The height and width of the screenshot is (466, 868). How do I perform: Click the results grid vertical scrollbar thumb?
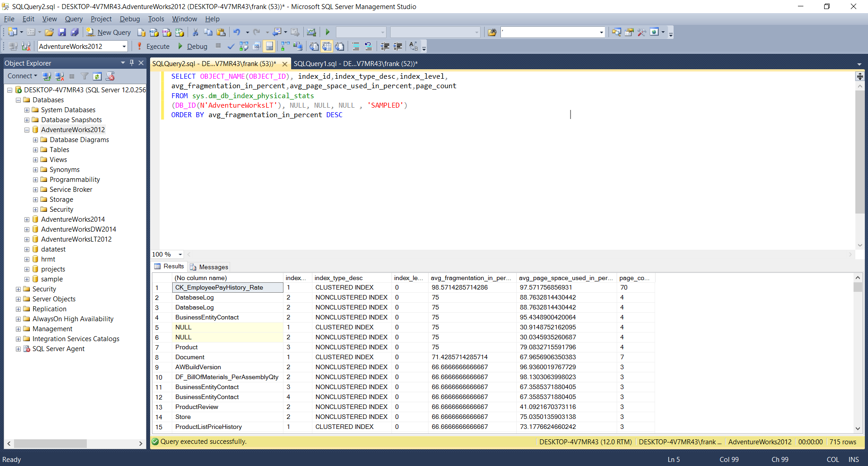pos(858,287)
